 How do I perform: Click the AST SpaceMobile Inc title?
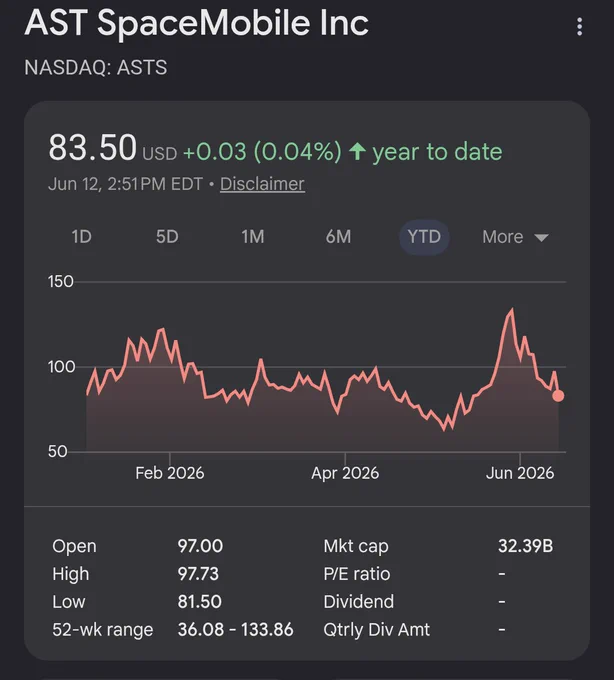(x=196, y=22)
